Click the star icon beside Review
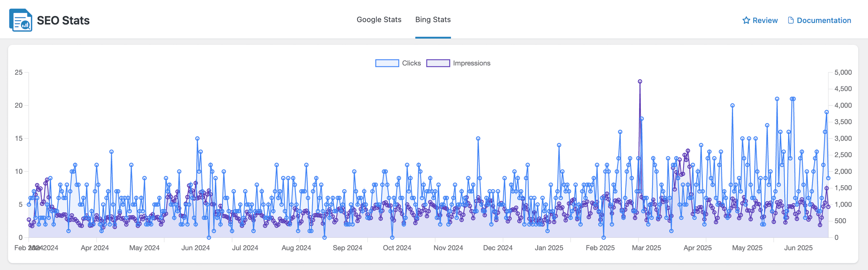Screen dimensions: 868x270 (746, 21)
